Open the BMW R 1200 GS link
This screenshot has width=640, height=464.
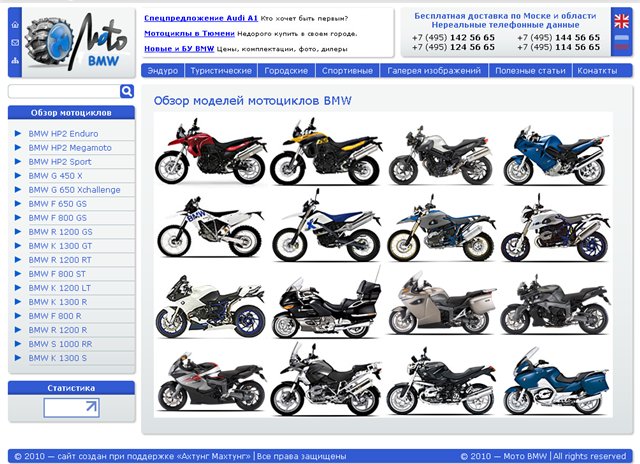pos(60,232)
